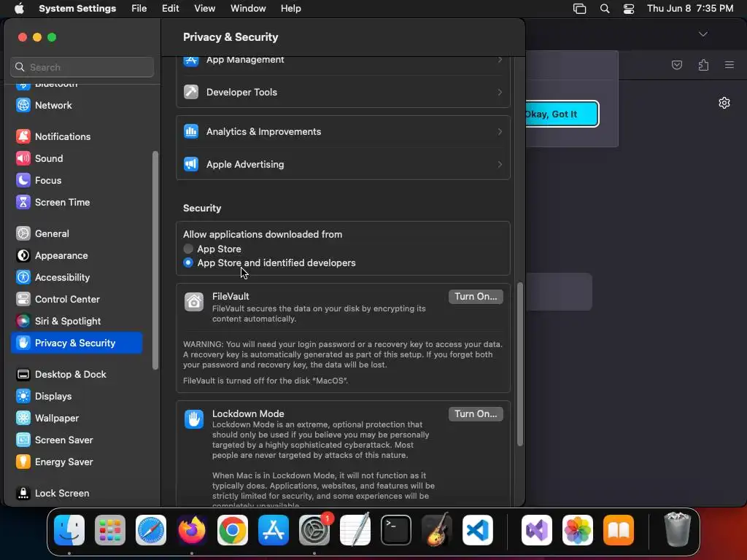Open Spotlight search in menu bar

605,9
